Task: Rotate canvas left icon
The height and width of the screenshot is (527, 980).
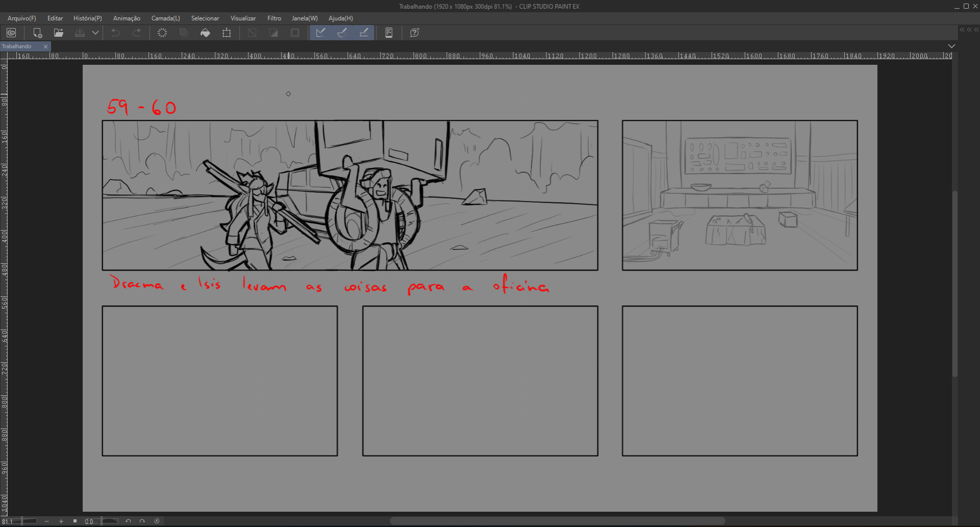Action: 128,521
